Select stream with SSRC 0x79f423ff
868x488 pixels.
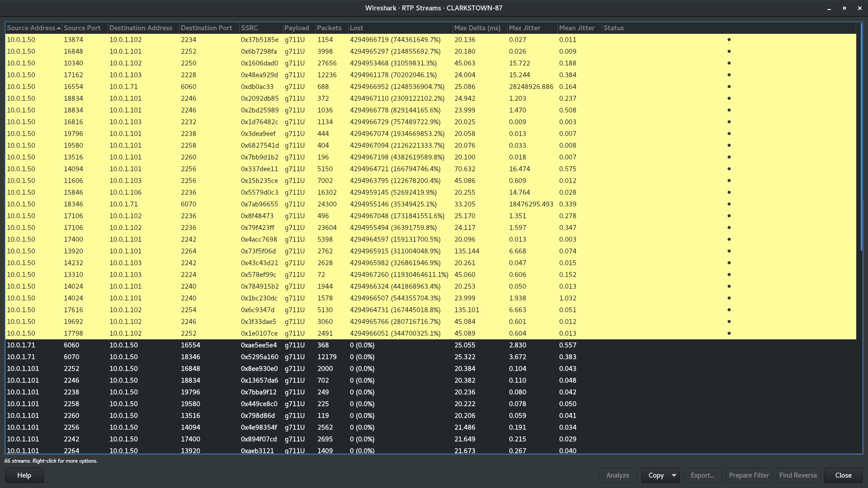click(430, 228)
